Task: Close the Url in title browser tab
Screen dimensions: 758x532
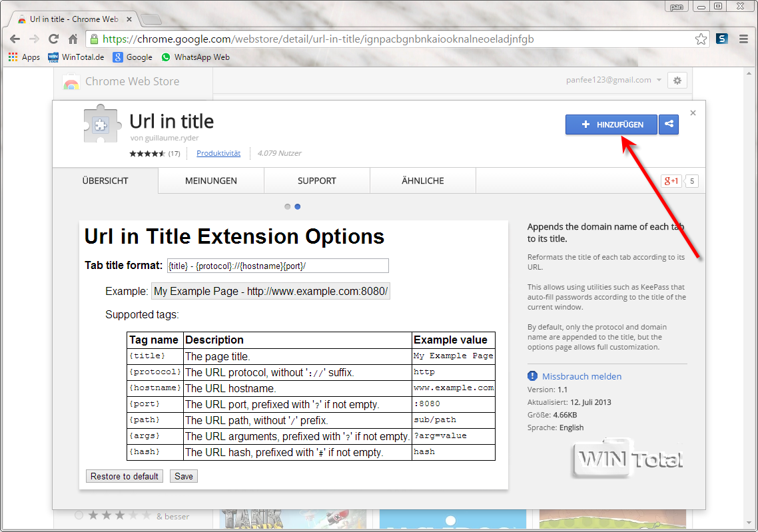Action: pyautogui.click(x=129, y=19)
